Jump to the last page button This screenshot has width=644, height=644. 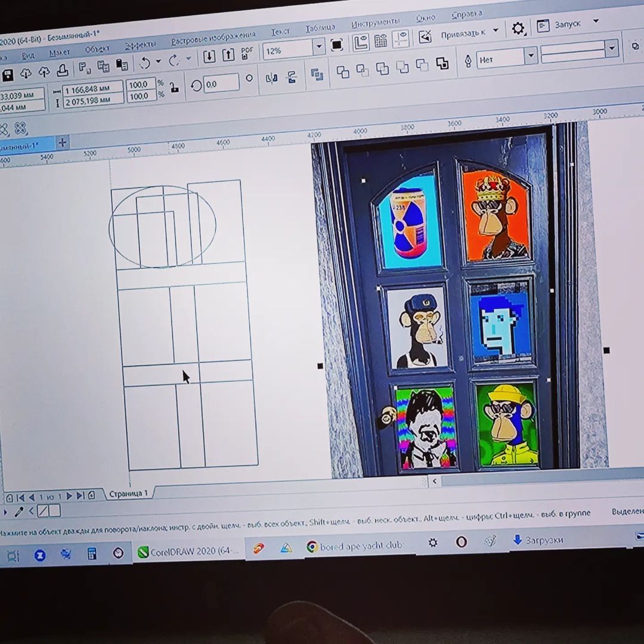pyautogui.click(x=80, y=496)
